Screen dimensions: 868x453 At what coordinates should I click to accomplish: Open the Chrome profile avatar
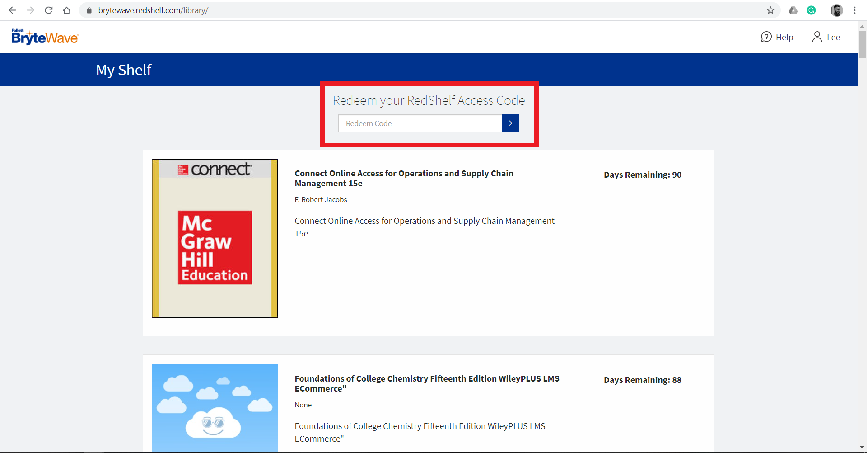(x=836, y=10)
